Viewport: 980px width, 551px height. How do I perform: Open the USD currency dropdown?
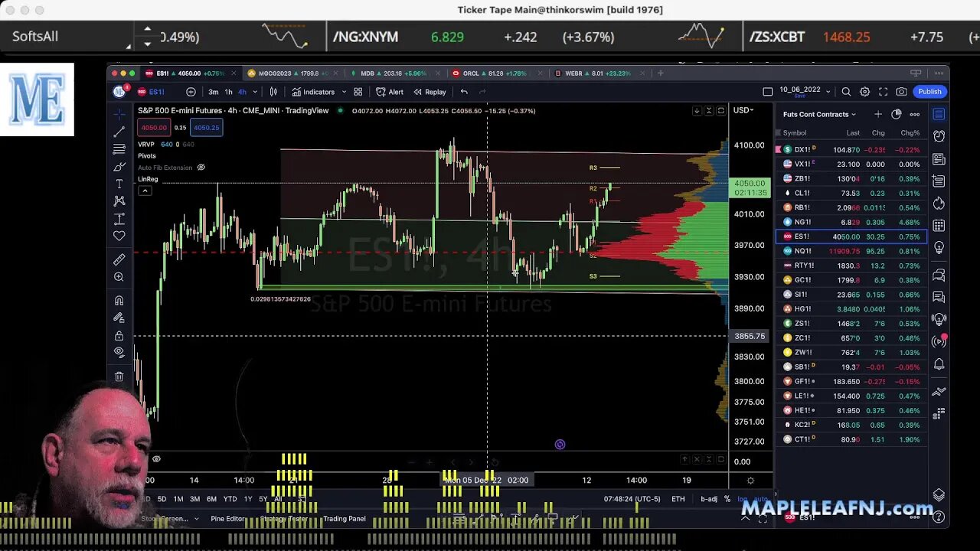(x=743, y=110)
